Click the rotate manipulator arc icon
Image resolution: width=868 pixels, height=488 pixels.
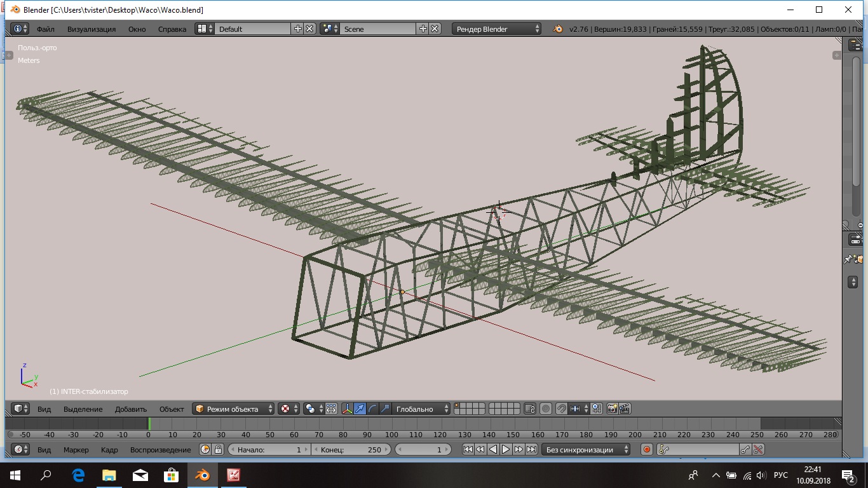(x=372, y=409)
